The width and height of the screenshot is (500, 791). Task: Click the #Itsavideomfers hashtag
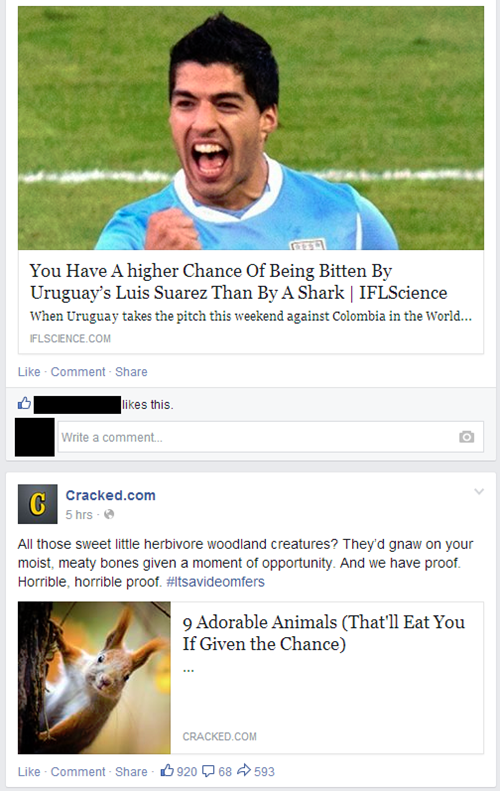pyautogui.click(x=215, y=582)
